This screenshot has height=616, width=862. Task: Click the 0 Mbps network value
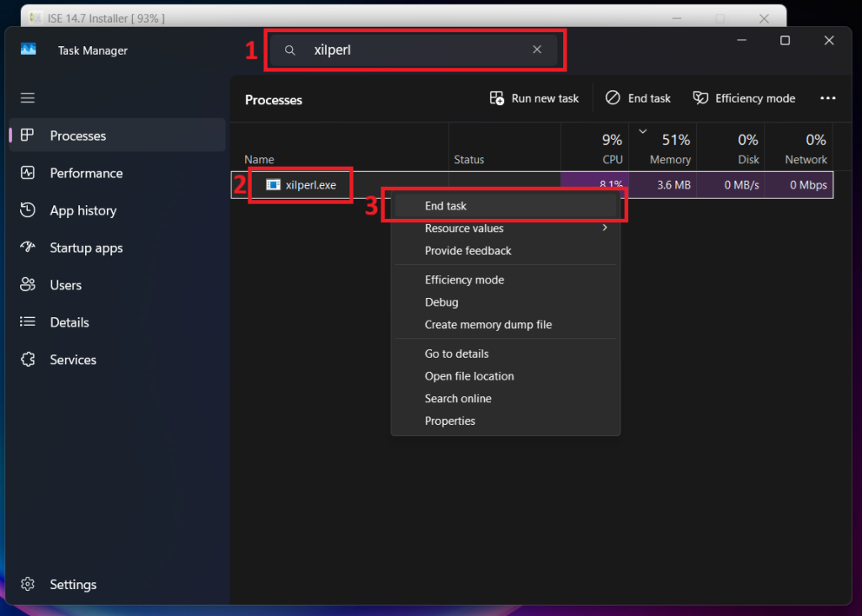(x=808, y=185)
